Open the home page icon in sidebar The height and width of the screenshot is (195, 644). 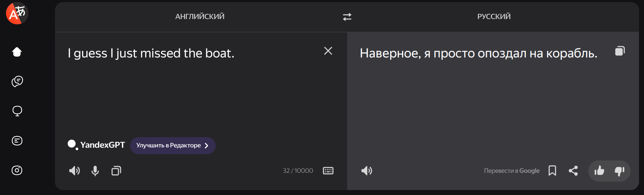point(17,52)
